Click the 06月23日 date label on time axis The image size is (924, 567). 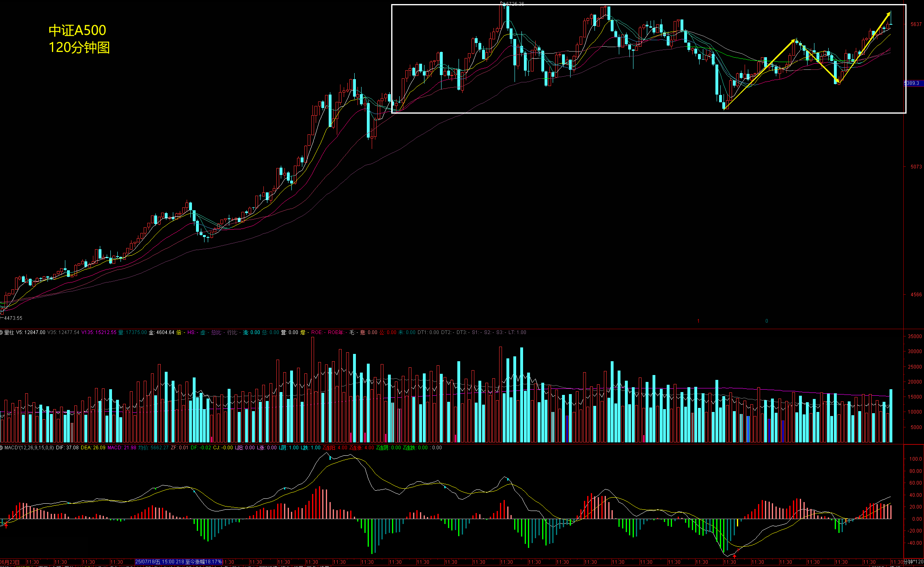pyautogui.click(x=10, y=562)
